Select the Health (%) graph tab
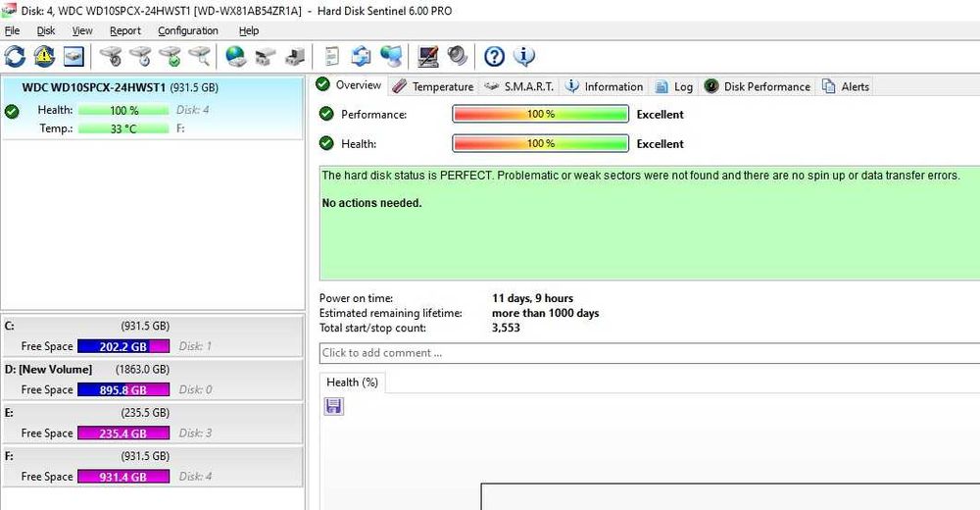Viewport: 980px width, 510px height. click(353, 382)
